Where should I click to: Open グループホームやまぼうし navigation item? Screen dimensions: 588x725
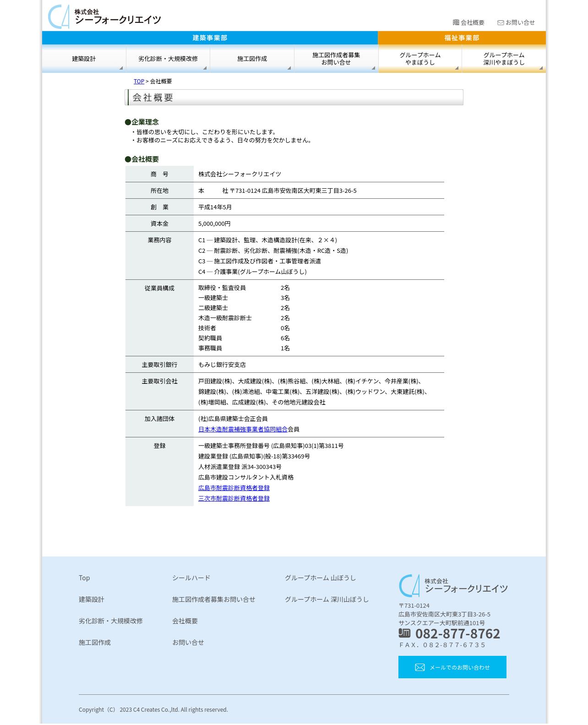(420, 59)
